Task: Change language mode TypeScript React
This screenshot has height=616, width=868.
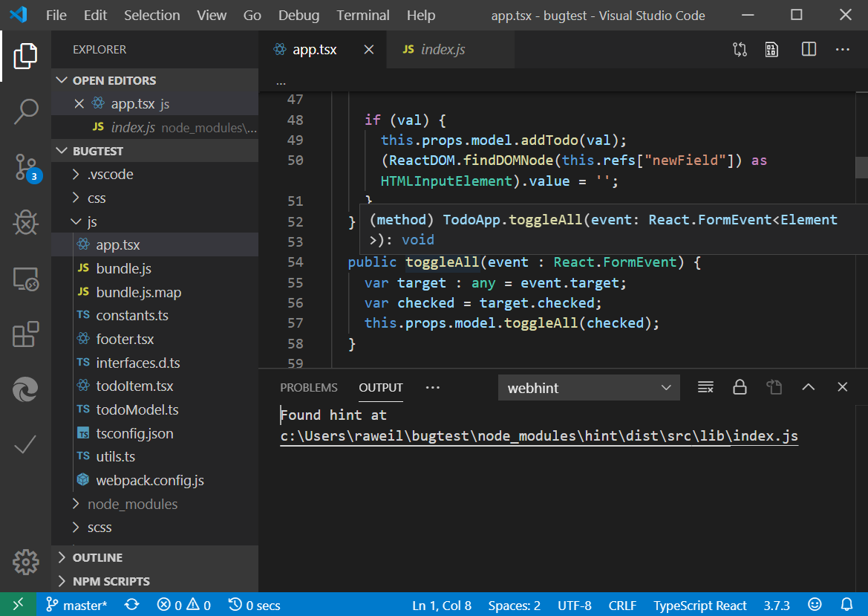Action: tap(699, 605)
